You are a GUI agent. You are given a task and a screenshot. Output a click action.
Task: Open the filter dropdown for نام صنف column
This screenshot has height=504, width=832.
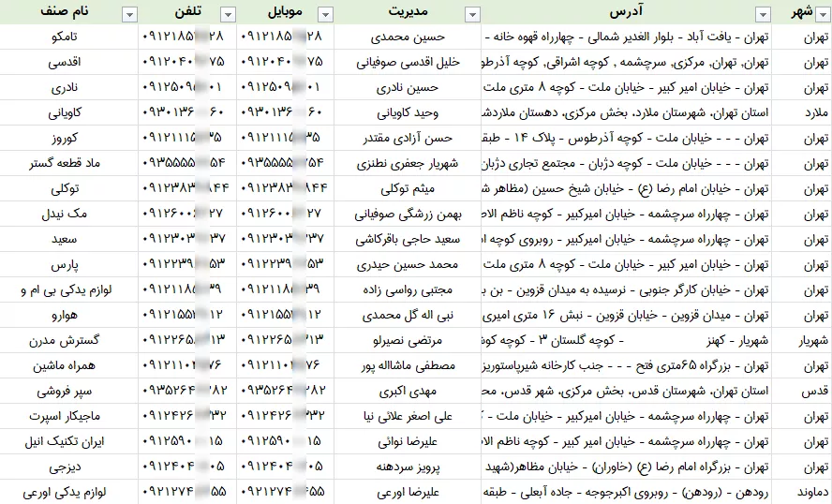click(x=129, y=15)
